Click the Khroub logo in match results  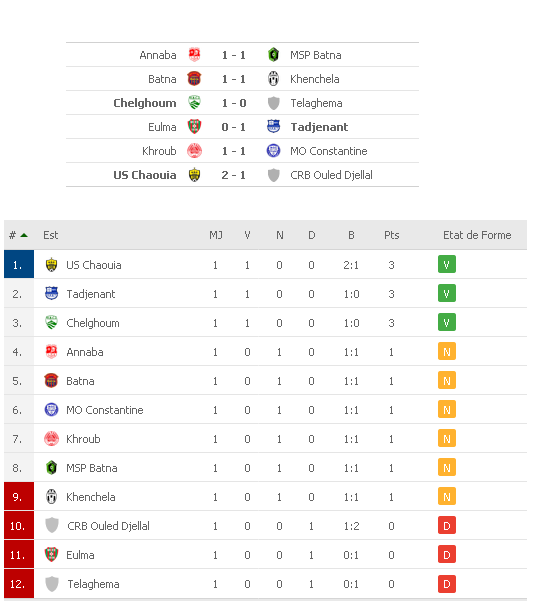coord(194,151)
